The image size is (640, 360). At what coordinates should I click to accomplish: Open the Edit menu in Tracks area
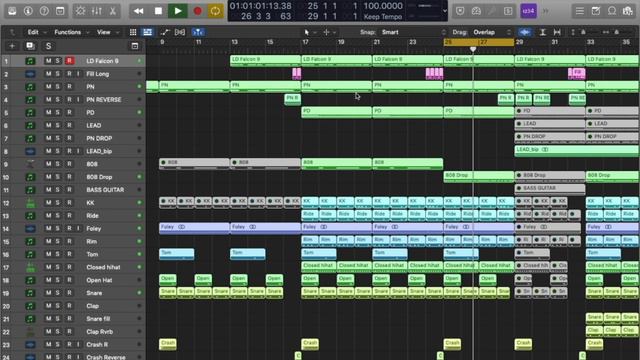tap(33, 32)
